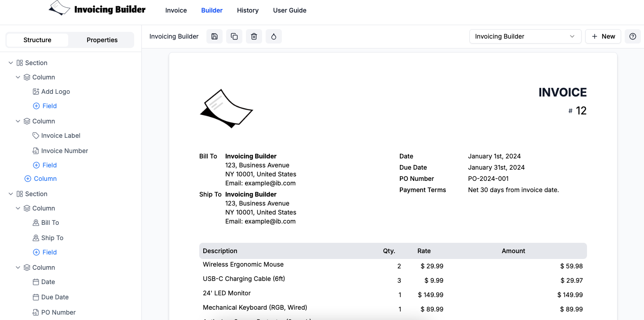The width and height of the screenshot is (644, 320).
Task: Select the Invoice Label tree item
Action: pyautogui.click(x=57, y=136)
